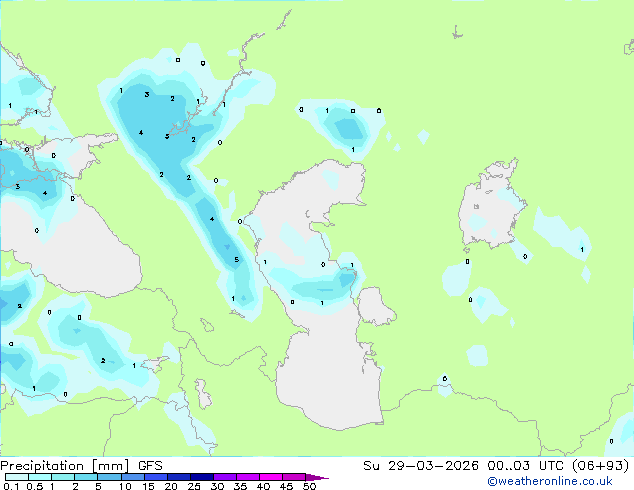Screen dimensions: 634x490
Task: Pick the swatch between 45 and 50
Action: [294, 477]
